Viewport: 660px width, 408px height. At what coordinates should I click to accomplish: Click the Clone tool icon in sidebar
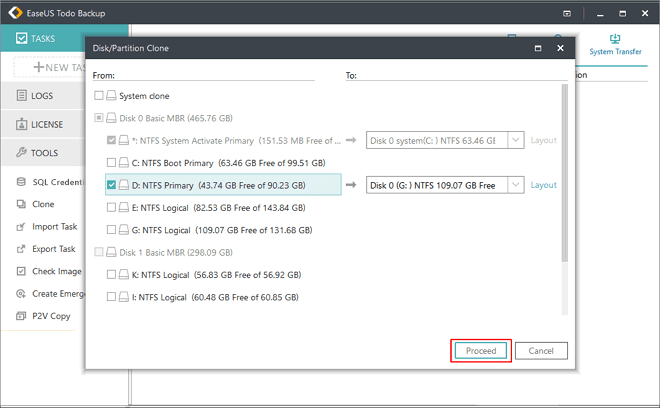click(x=21, y=204)
